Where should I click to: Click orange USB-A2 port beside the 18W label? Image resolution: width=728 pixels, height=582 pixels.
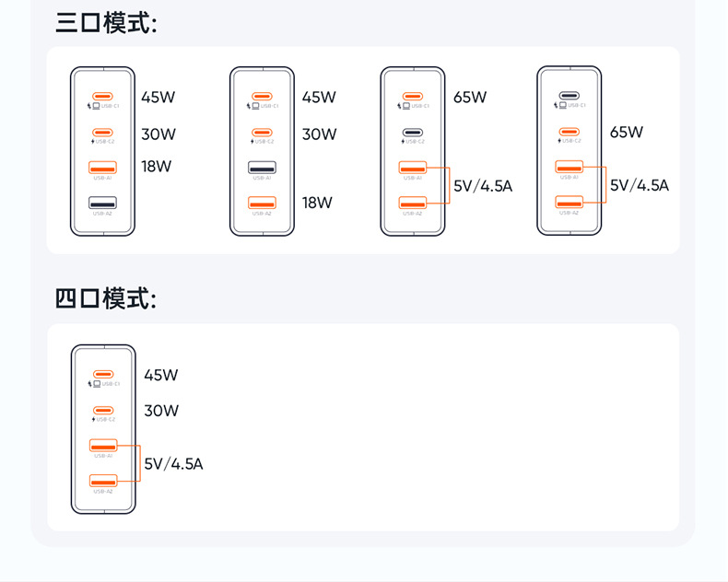point(262,204)
